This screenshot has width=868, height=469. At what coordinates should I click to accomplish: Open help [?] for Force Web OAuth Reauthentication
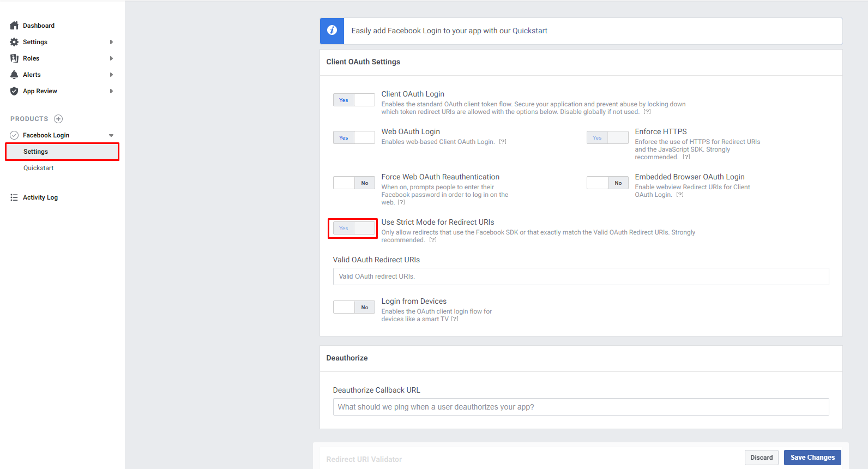click(401, 202)
